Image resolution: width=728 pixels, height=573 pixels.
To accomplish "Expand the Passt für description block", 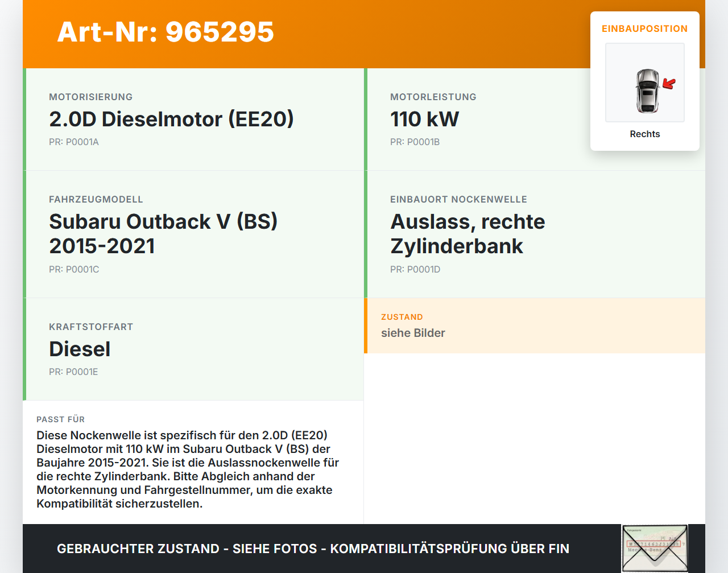I will click(x=193, y=461).
